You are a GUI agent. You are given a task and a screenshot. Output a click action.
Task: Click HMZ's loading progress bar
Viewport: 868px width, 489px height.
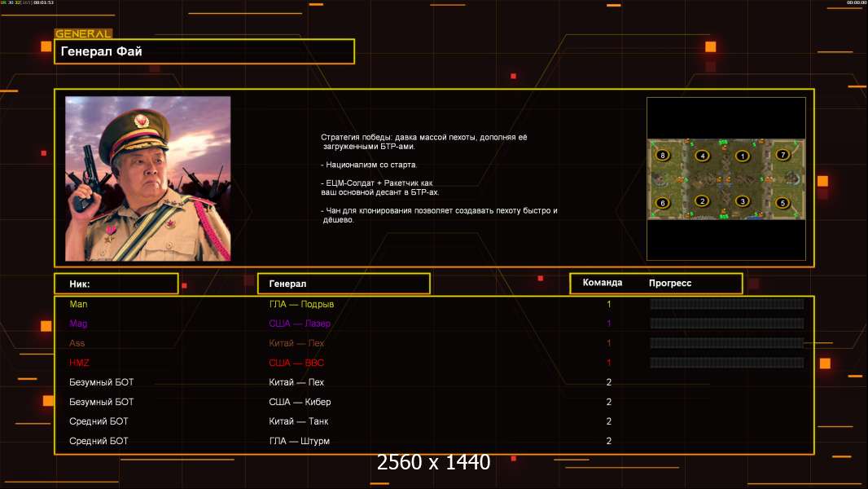(727, 363)
